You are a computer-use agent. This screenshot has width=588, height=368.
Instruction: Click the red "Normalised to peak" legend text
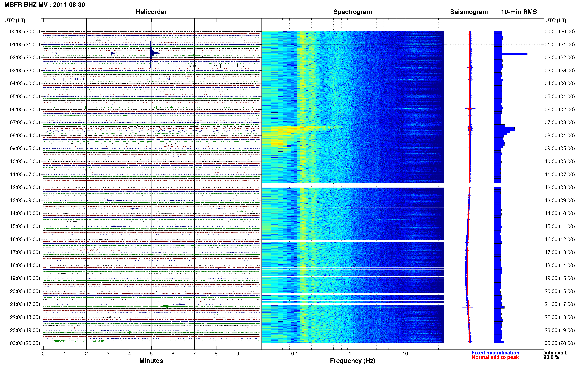point(495,357)
